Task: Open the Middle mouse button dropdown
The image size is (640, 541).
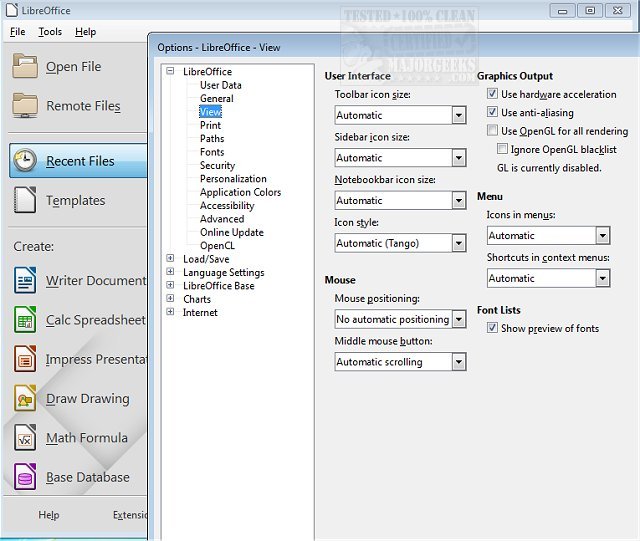Action: point(400,362)
